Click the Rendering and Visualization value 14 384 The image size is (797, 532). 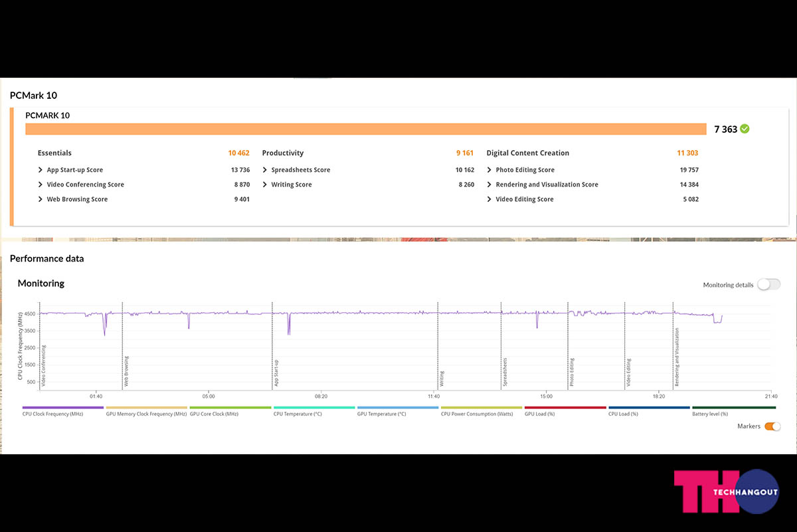[689, 185]
